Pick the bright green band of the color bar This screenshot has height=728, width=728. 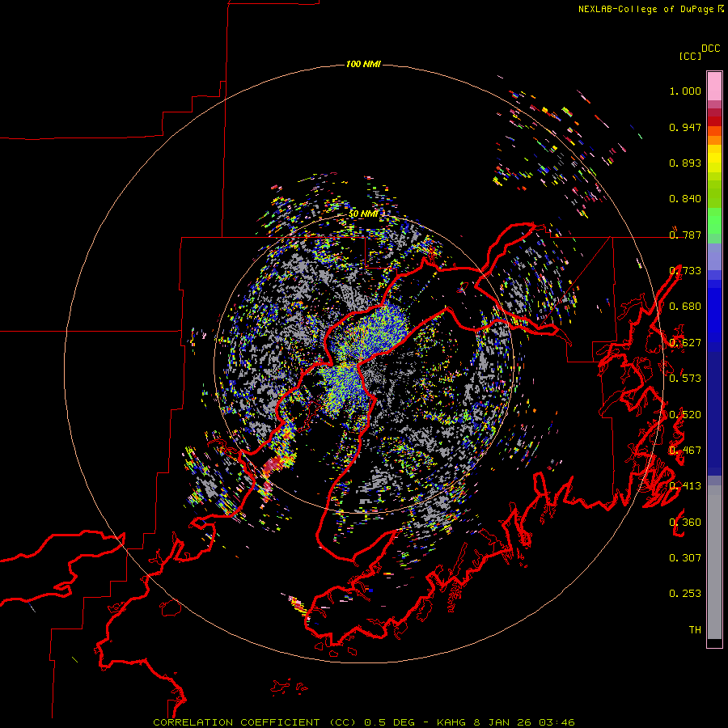pyautogui.click(x=714, y=221)
